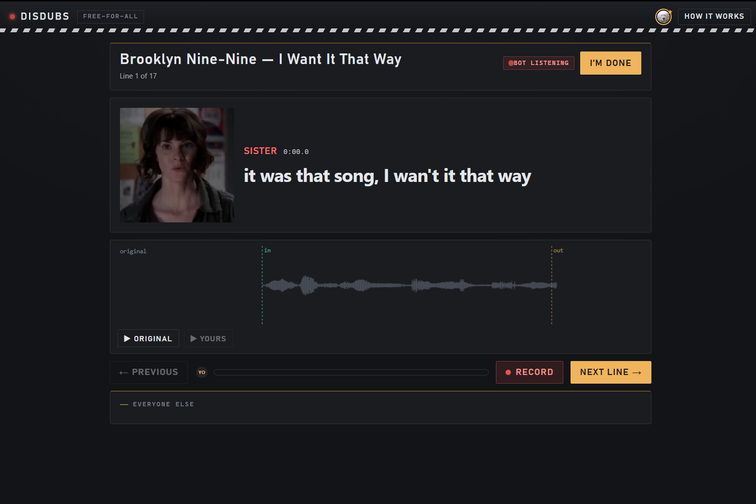Screen dimensions: 756x504
Task: Click the 'Line 1 of 17' counter
Action: click(x=138, y=76)
